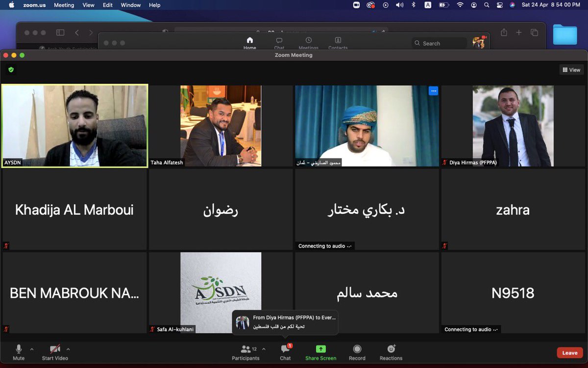588x368 pixels.
Task: Open the Edit menu
Action: [108, 5]
